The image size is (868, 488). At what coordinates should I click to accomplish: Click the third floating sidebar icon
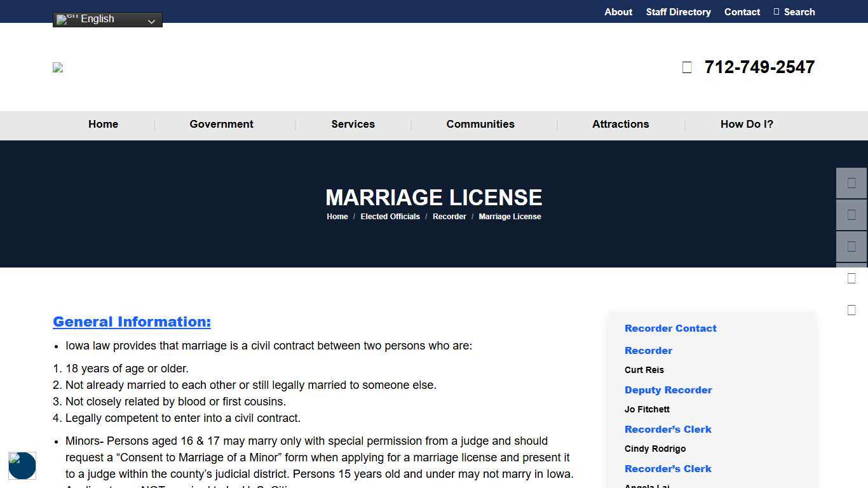pyautogui.click(x=851, y=247)
